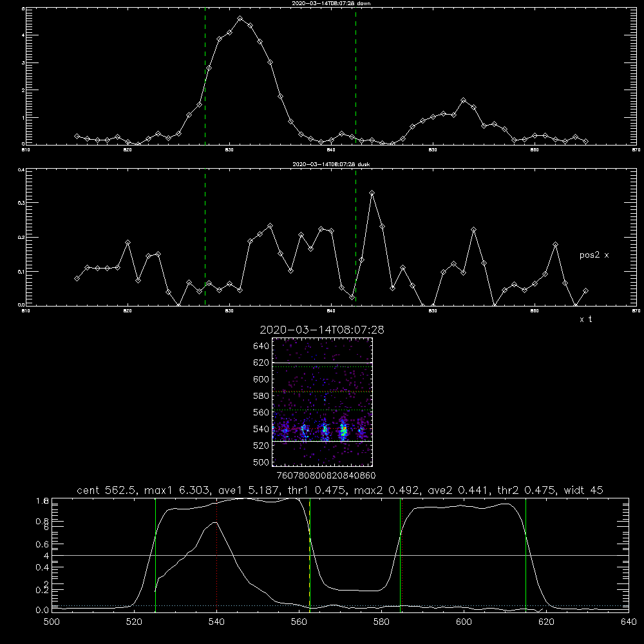
Task: Click the 'pos2 x' label
Action: pyautogui.click(x=594, y=255)
